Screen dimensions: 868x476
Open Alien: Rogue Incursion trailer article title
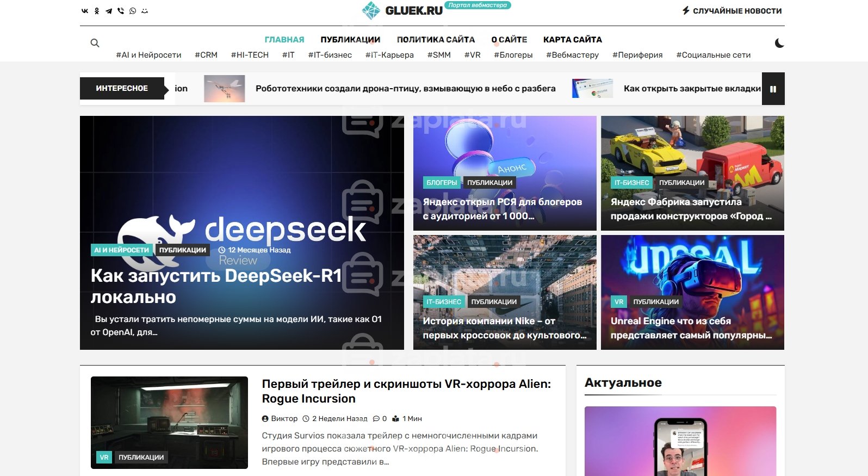(406, 391)
